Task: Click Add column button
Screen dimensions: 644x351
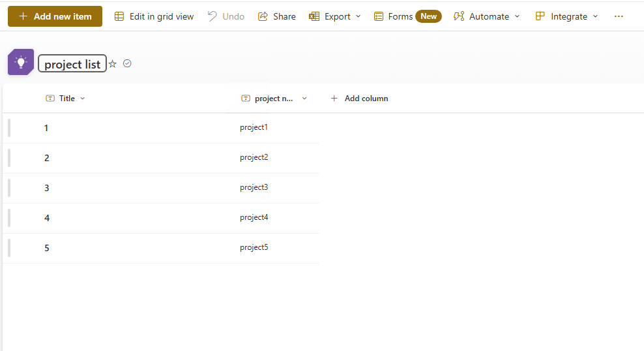Action: click(359, 99)
